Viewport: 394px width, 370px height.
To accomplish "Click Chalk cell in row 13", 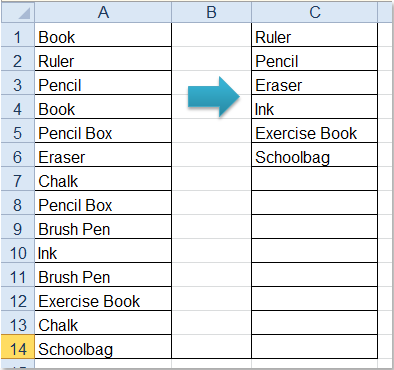I will [x=103, y=323].
